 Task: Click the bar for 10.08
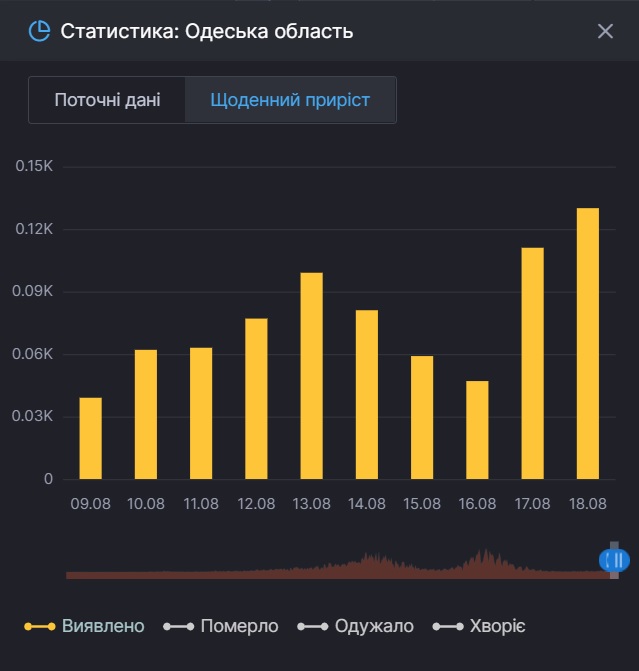(146, 414)
